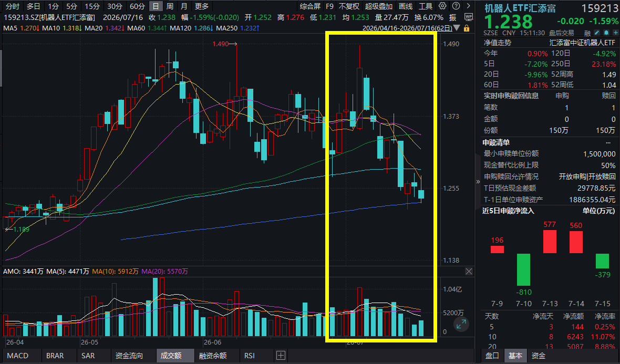The image size is (620, 364).
Task: Collapse the right side panel with the double arrow
Action: pyautogui.click(x=478, y=182)
